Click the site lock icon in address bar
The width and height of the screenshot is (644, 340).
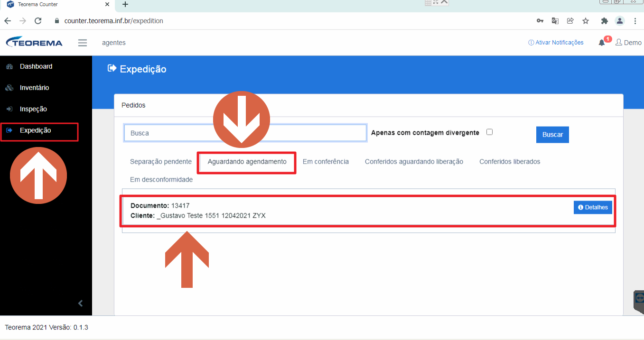57,21
